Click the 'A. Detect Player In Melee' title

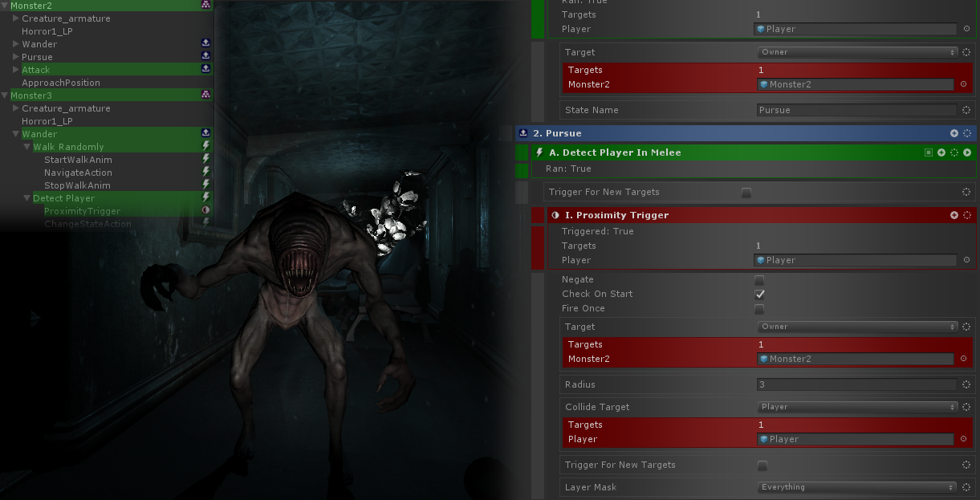coord(615,152)
